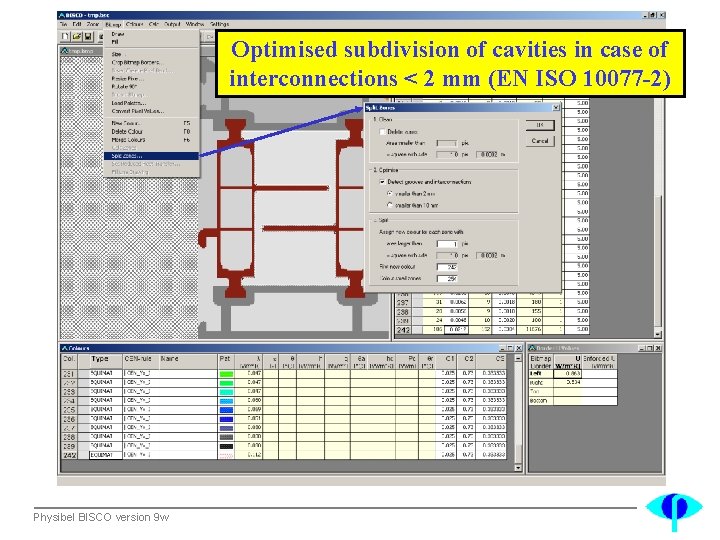
Task: Select the smaller than 10 mm radio
Action: [390, 205]
